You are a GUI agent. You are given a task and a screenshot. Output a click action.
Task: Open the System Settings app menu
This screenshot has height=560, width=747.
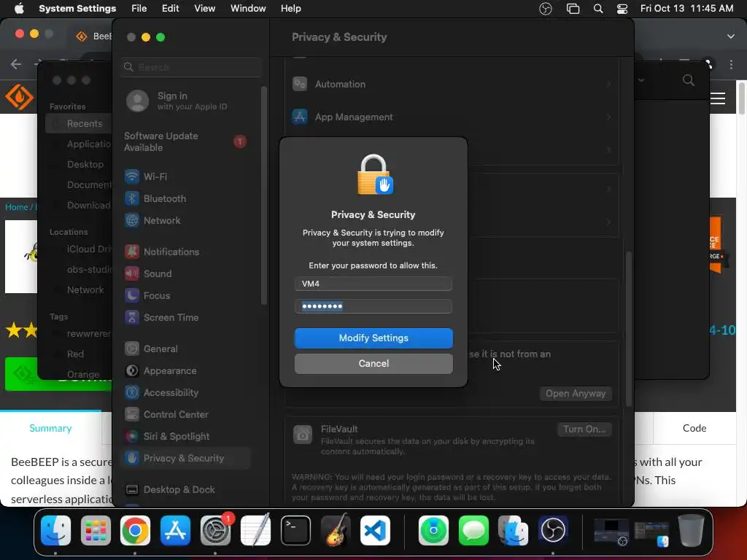pos(77,9)
